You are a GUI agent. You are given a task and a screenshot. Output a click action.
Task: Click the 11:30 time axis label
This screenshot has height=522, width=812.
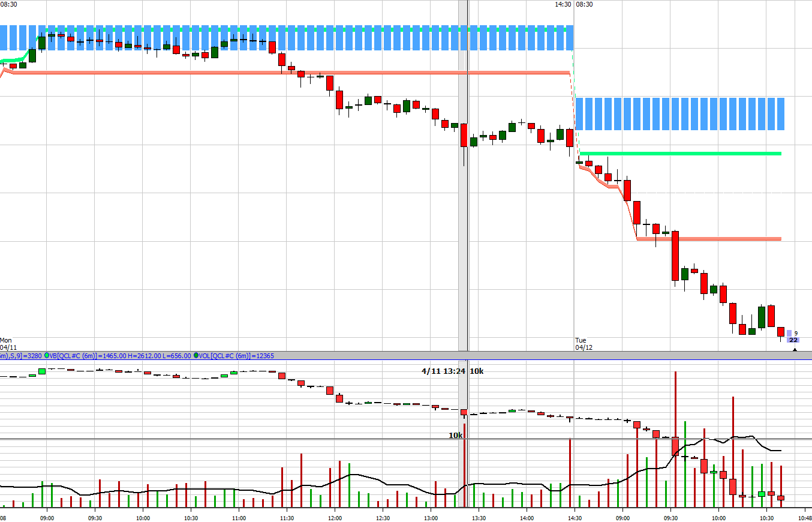[x=287, y=518]
